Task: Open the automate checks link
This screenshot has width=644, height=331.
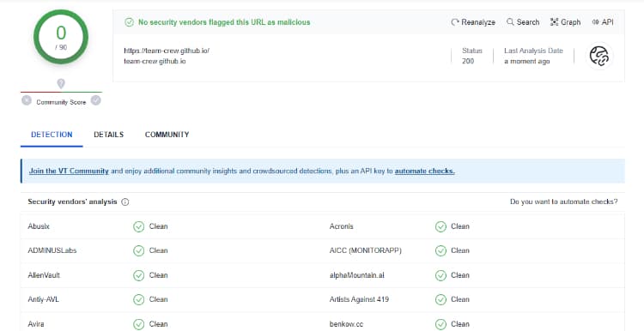Action: tap(425, 171)
